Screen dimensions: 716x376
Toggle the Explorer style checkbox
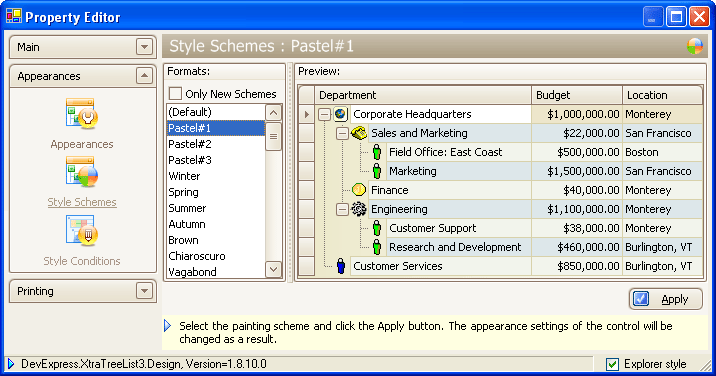(612, 364)
